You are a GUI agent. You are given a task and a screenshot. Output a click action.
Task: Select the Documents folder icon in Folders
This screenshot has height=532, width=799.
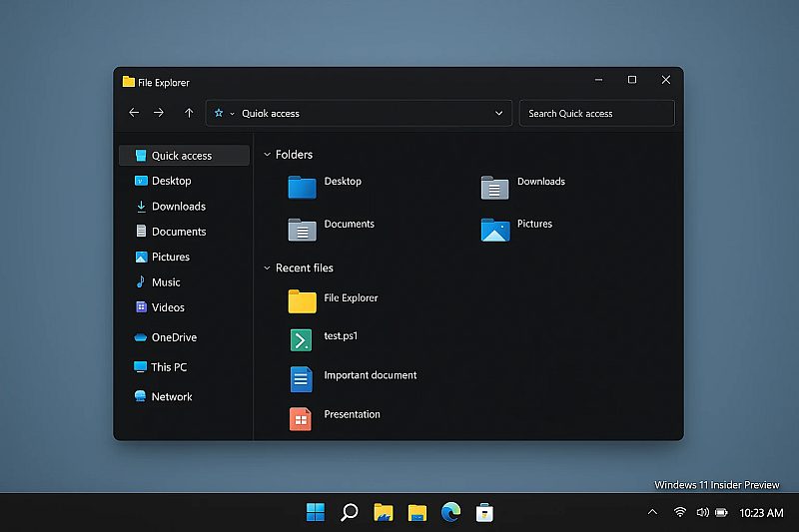302,230
